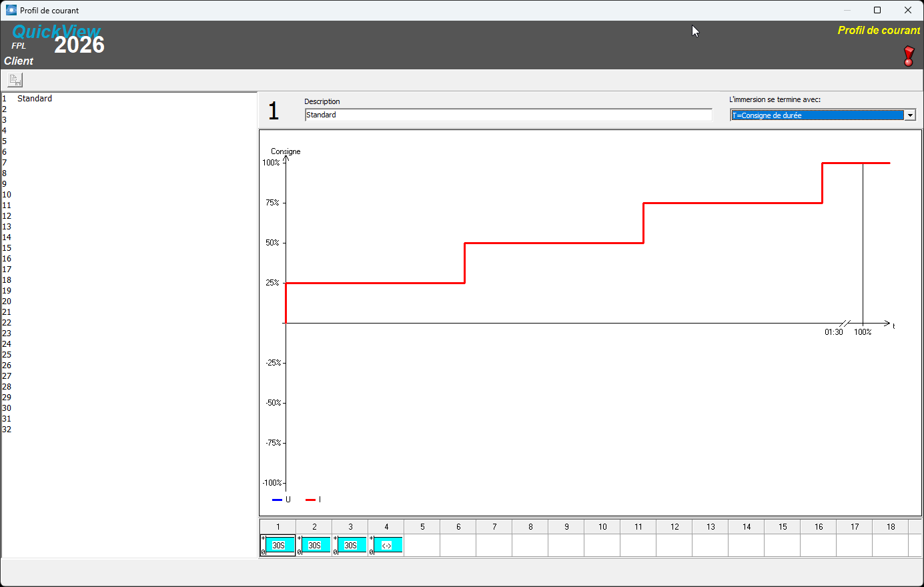Click the red I legend marker
924x587 pixels.
tap(310, 500)
